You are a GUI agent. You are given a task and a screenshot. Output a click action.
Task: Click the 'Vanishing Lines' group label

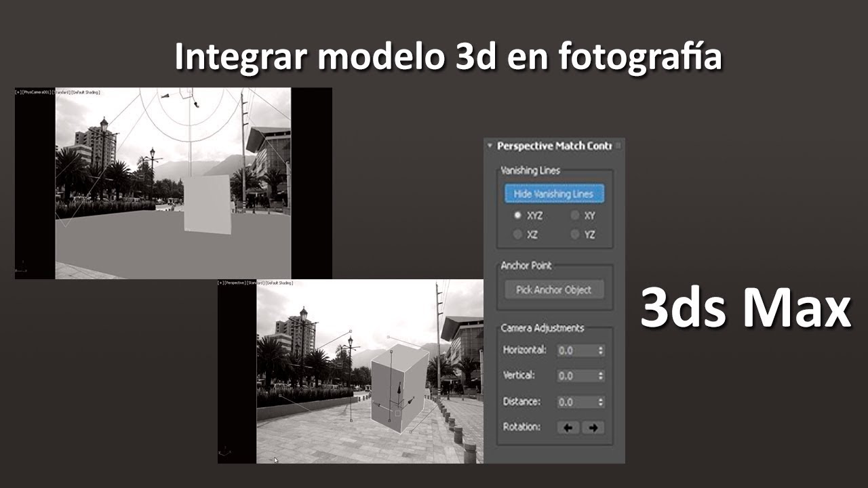530,171
